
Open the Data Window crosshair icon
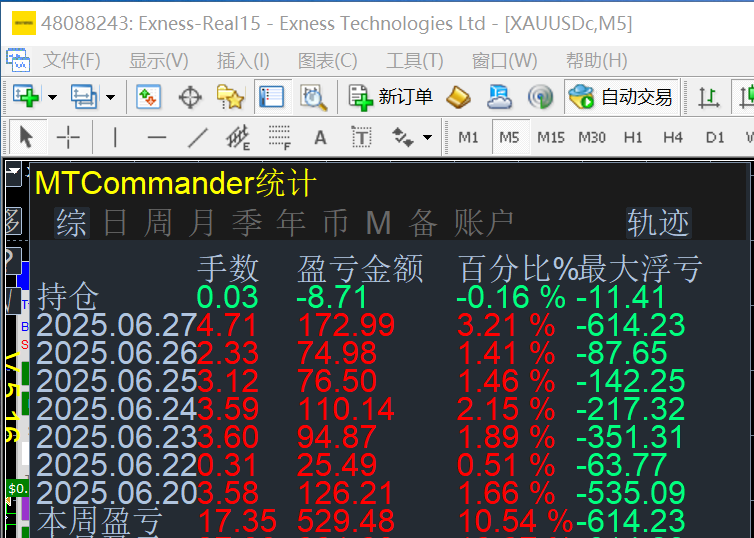190,98
